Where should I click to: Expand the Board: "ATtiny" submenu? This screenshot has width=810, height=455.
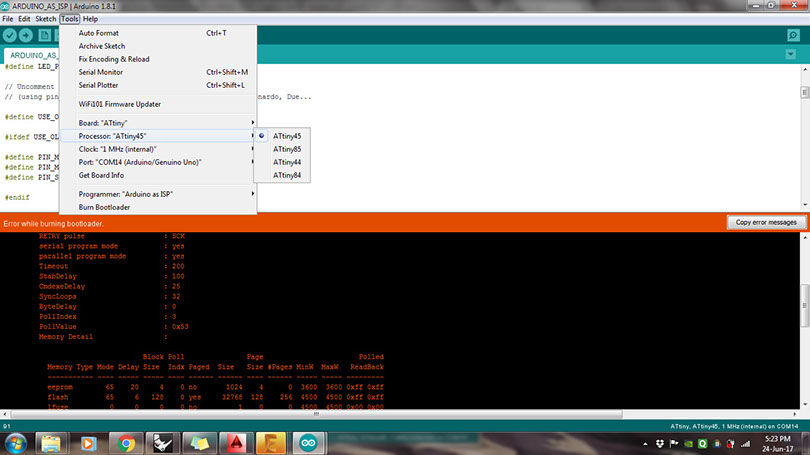[x=158, y=123]
